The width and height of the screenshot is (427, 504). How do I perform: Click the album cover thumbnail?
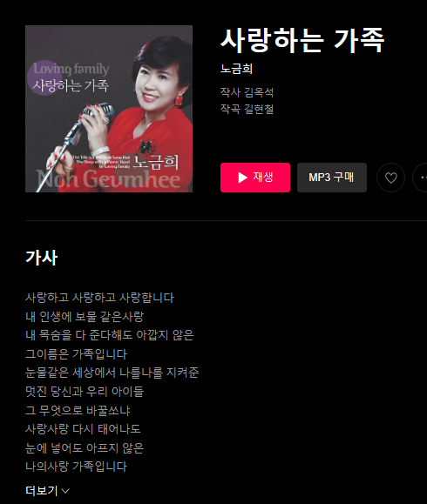tap(109, 109)
